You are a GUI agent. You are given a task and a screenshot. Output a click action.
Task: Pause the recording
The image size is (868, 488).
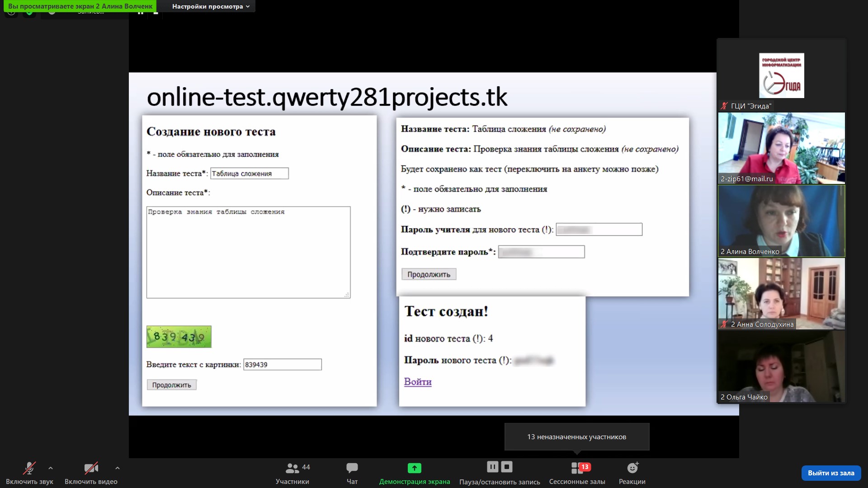[x=492, y=467]
